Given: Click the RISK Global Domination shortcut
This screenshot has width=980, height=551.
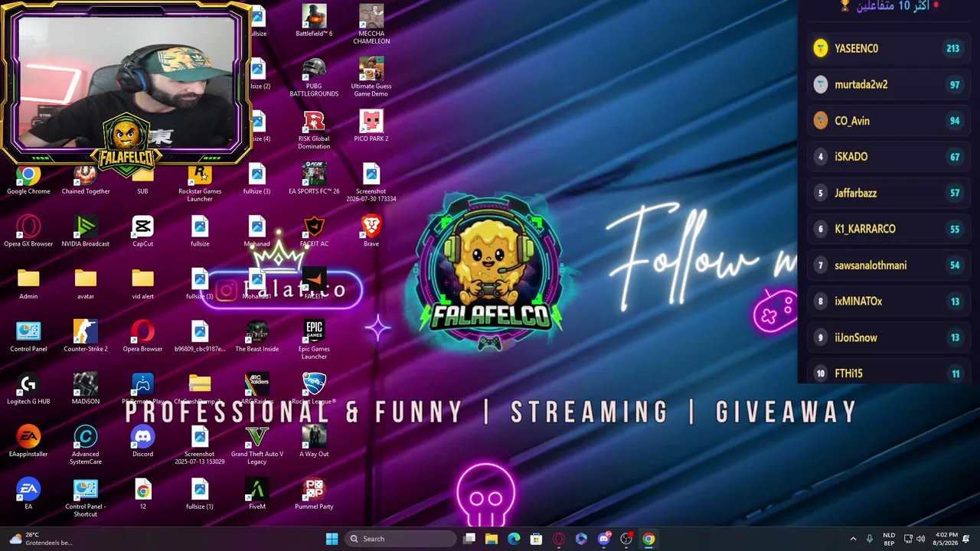Looking at the screenshot, I should point(314,130).
